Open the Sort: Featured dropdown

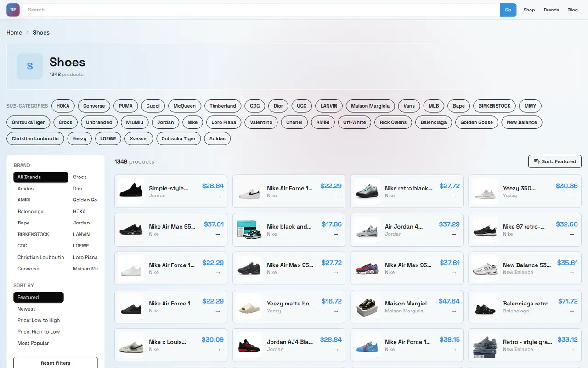pyautogui.click(x=555, y=161)
